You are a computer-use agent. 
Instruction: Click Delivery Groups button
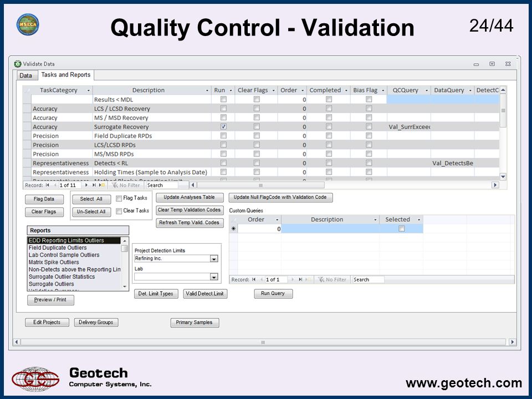[x=96, y=323]
